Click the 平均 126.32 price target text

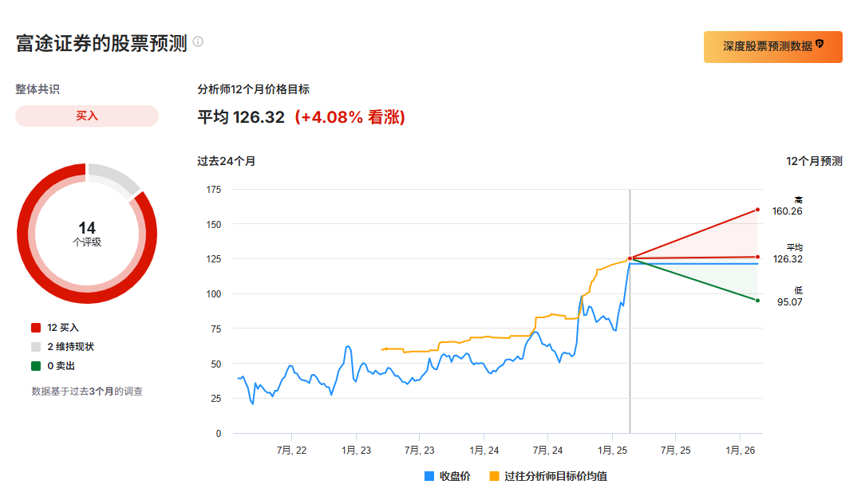pyautogui.click(x=241, y=117)
